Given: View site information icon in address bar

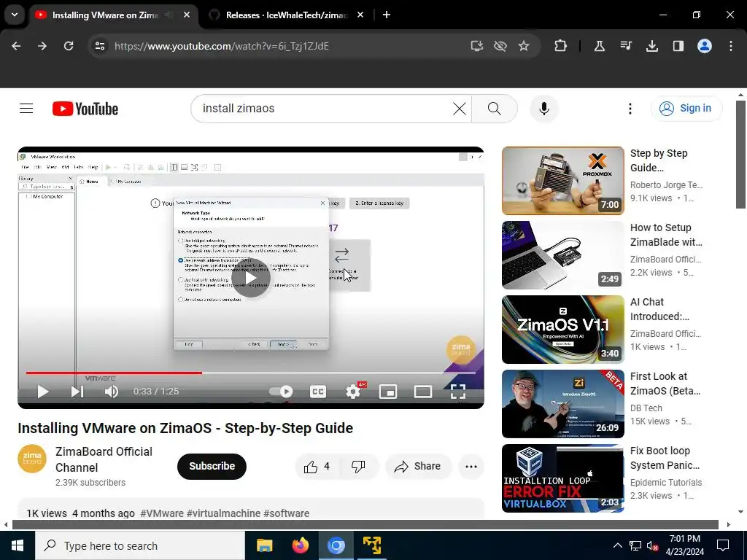Looking at the screenshot, I should pyautogui.click(x=100, y=46).
